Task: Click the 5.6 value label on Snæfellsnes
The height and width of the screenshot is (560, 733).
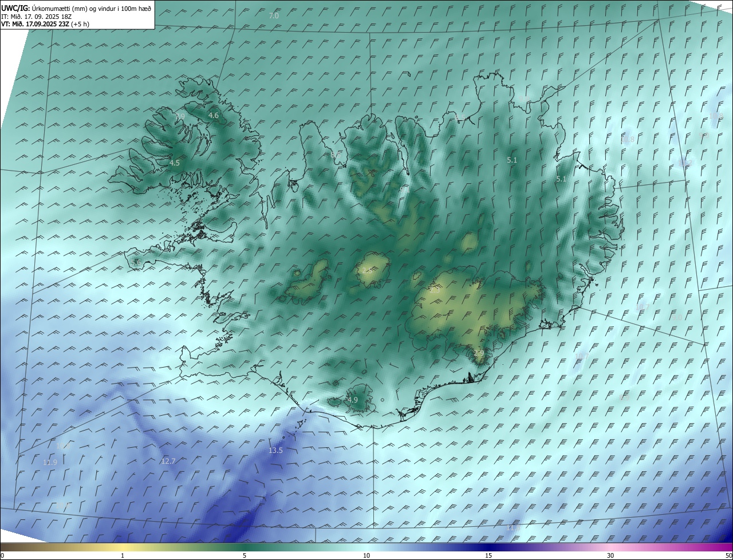Action: pos(136,262)
